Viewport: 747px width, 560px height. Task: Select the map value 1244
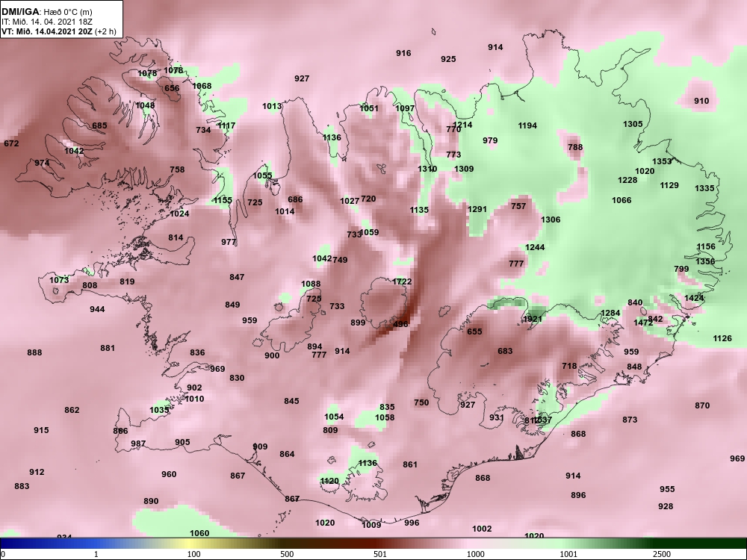pos(535,248)
